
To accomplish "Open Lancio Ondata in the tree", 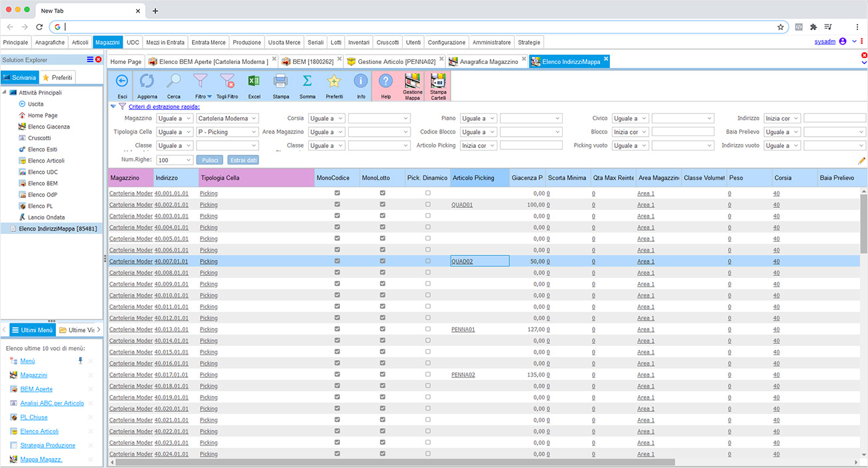I will coord(46,217).
